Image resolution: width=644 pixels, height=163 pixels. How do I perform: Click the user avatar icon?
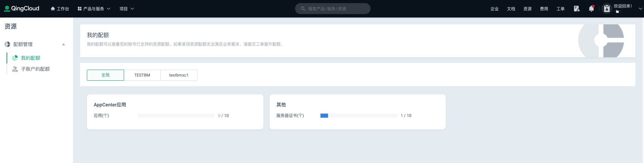pyautogui.click(x=607, y=9)
